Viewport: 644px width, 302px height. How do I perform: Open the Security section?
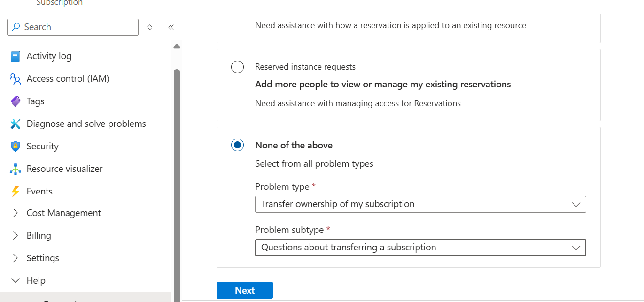[x=42, y=146]
